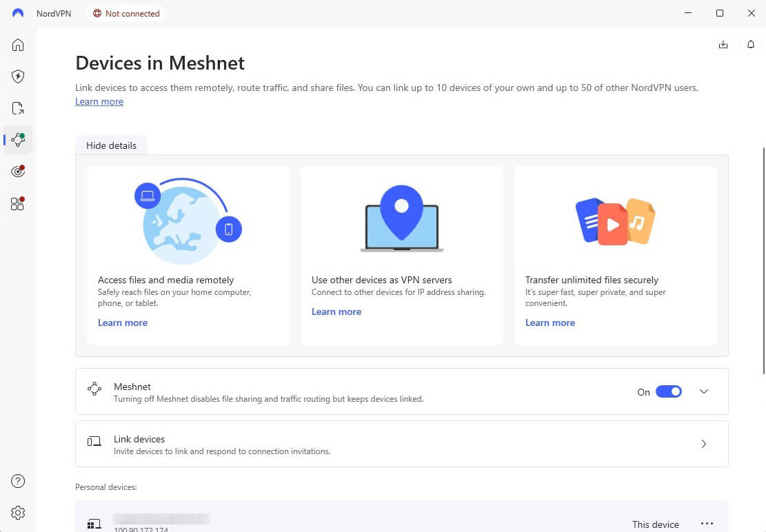The width and height of the screenshot is (766, 532).
Task: Click the NordVPN logo in the title bar
Action: [x=17, y=12]
